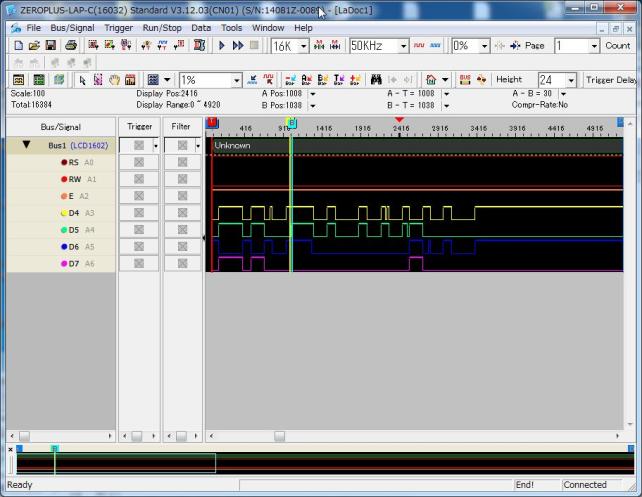Screen dimensions: 642x497
Task: Collapse the Bus1 LCD1602 tree
Action: (x=27, y=145)
